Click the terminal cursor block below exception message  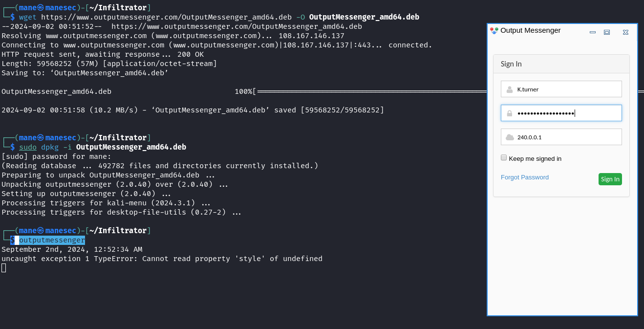(x=4, y=268)
